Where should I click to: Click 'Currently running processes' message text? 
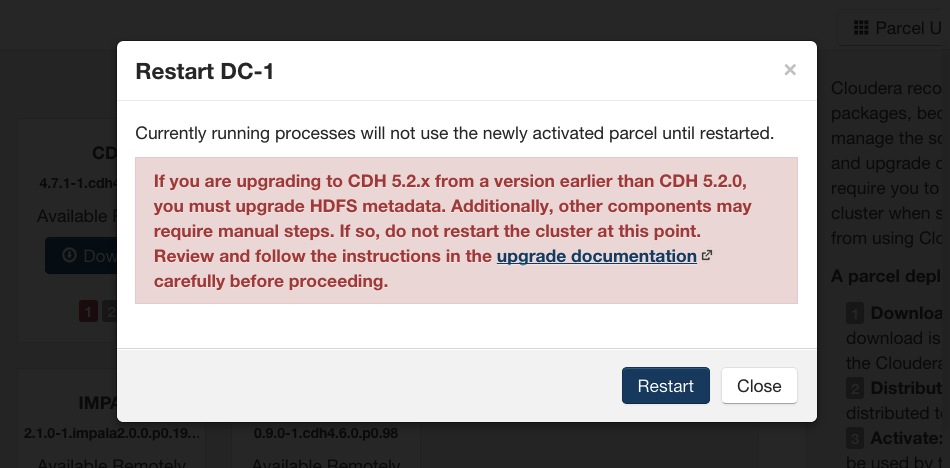454,133
